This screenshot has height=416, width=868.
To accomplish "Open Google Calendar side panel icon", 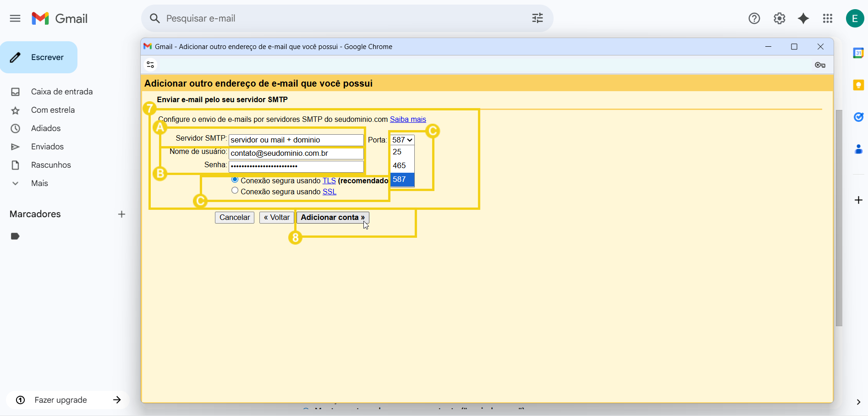I will click(858, 53).
